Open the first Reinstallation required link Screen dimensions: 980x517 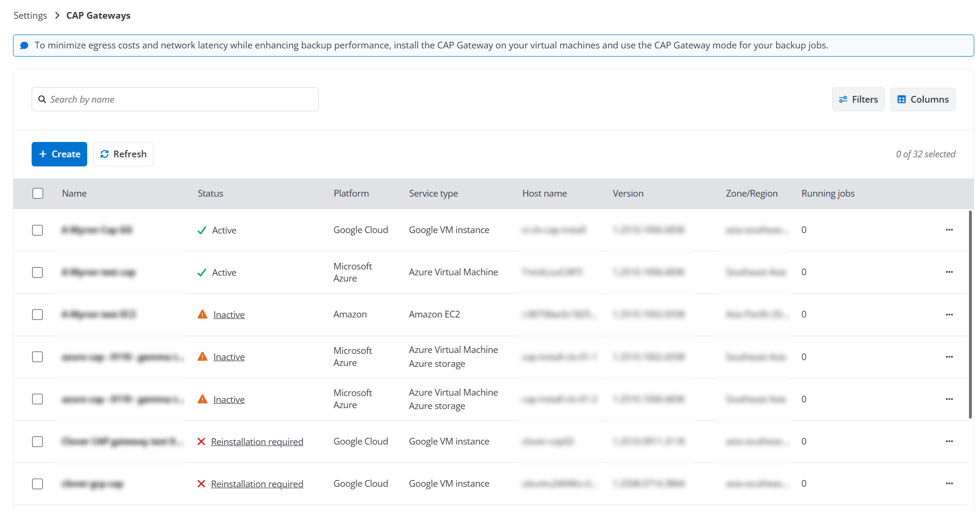click(257, 442)
